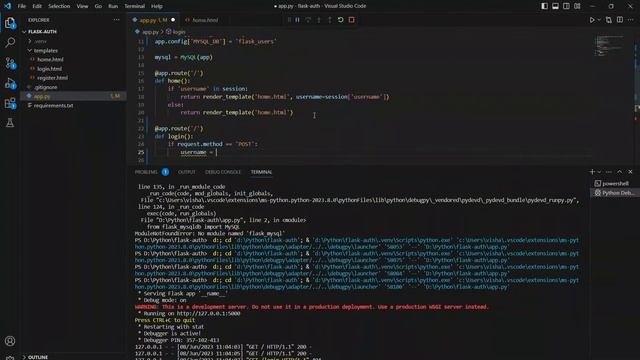The height and width of the screenshot is (360, 640).
Task: Restart the debug session
Action: pyautogui.click(x=340, y=20)
